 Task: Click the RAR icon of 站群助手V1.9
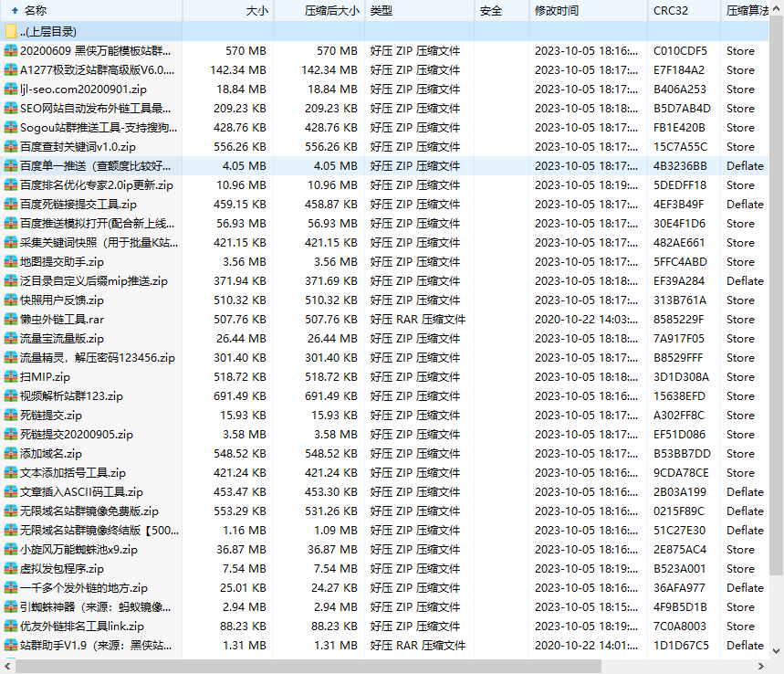tap(13, 646)
